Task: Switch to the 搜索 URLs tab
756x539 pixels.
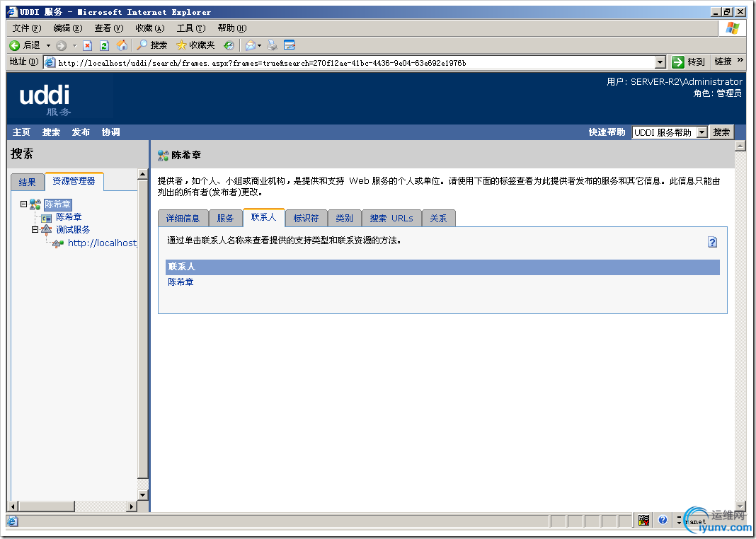Action: point(391,218)
